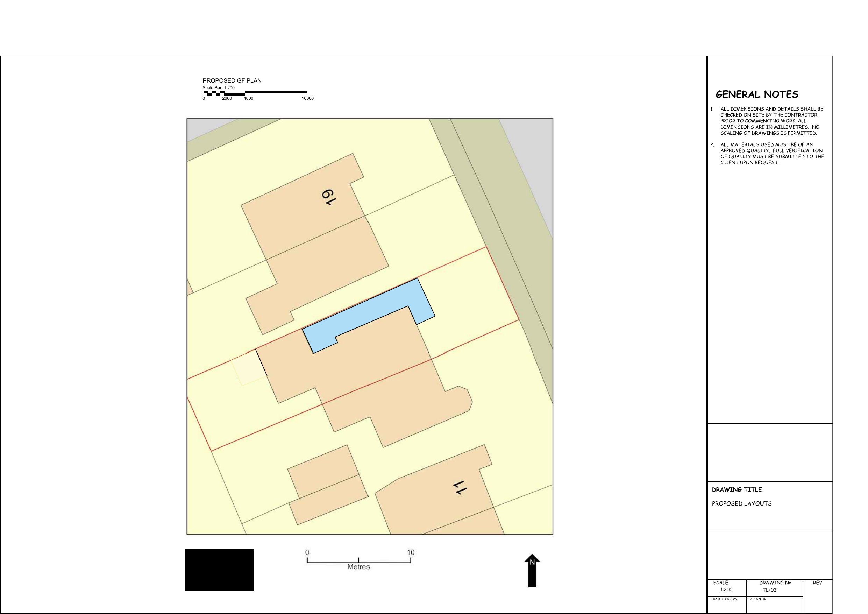The width and height of the screenshot is (868, 614).
Task: Click the DRAWING TITLE label
Action: 737,489
